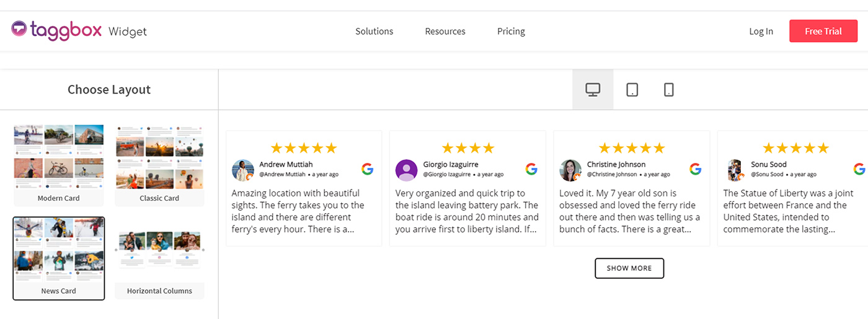
Task: Click Giorgio Izaguirre's purple avatar
Action: (406, 170)
